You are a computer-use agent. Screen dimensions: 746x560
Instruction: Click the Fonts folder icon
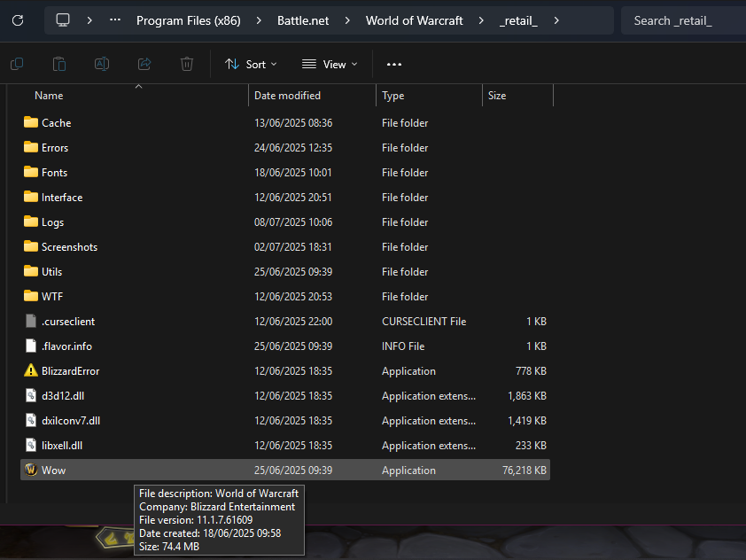[31, 172]
